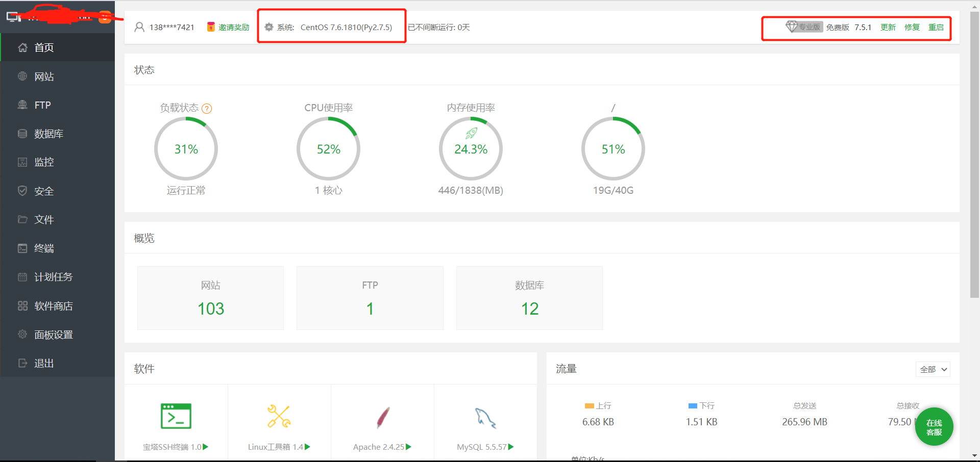The image size is (980, 462).
Task: Click the gear icon beside 面板设置
Action: 22,335
